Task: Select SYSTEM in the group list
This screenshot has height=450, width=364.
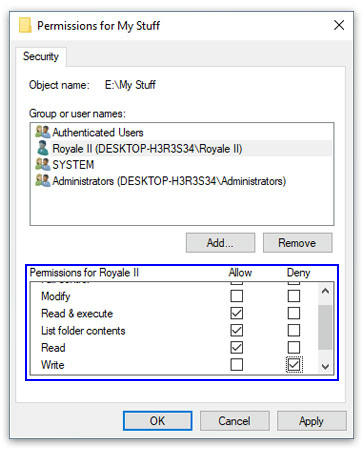Action: tap(182, 164)
